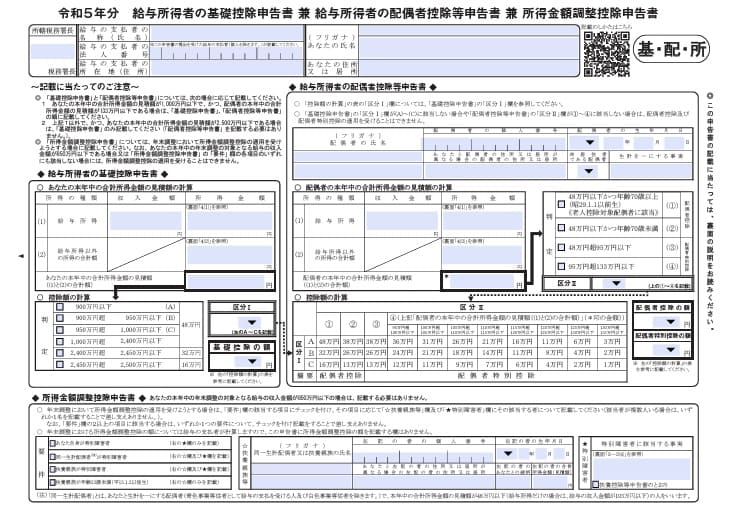
Task: Check the 95万円超133万円以下 box
Action: click(x=561, y=266)
